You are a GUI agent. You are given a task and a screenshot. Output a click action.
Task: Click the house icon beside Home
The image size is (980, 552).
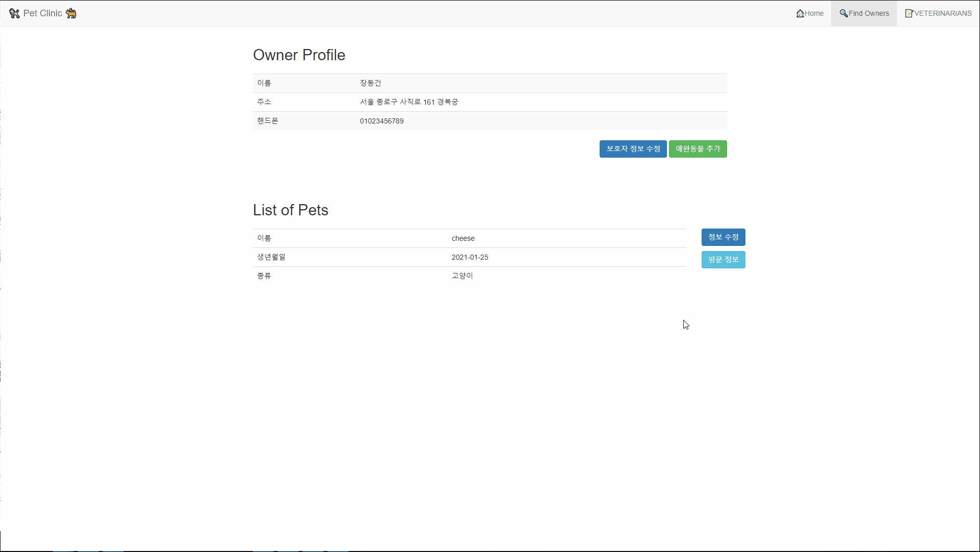tap(800, 13)
